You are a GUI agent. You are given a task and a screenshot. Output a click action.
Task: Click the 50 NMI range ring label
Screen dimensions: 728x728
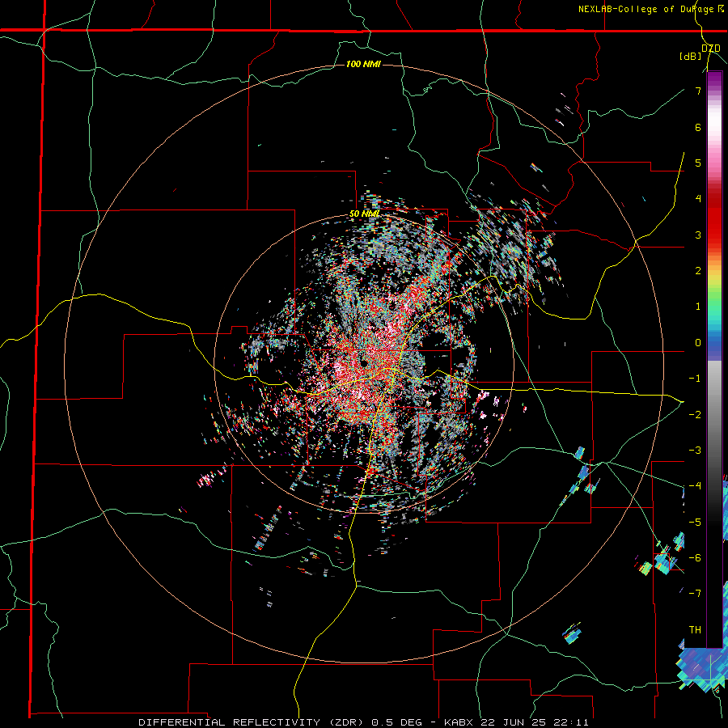[365, 214]
